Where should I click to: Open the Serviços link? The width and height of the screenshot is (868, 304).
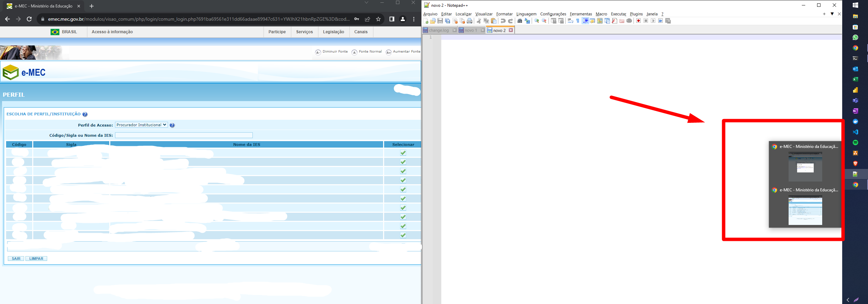click(x=304, y=32)
